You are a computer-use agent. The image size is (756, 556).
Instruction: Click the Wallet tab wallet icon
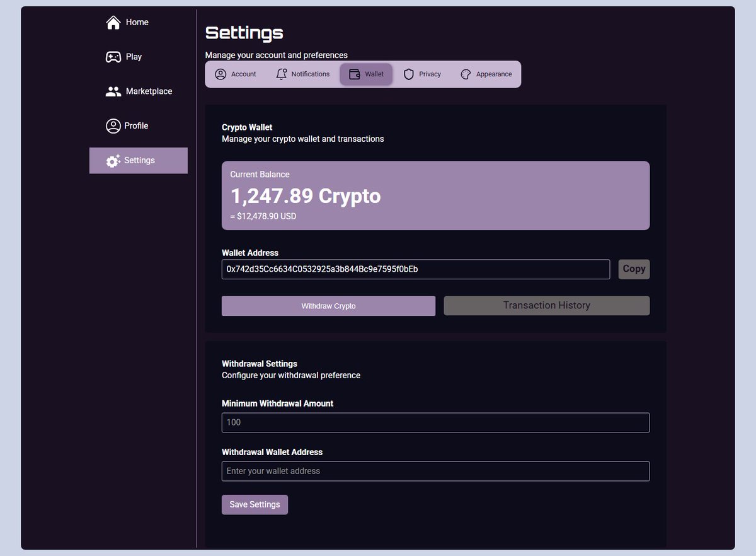(355, 74)
